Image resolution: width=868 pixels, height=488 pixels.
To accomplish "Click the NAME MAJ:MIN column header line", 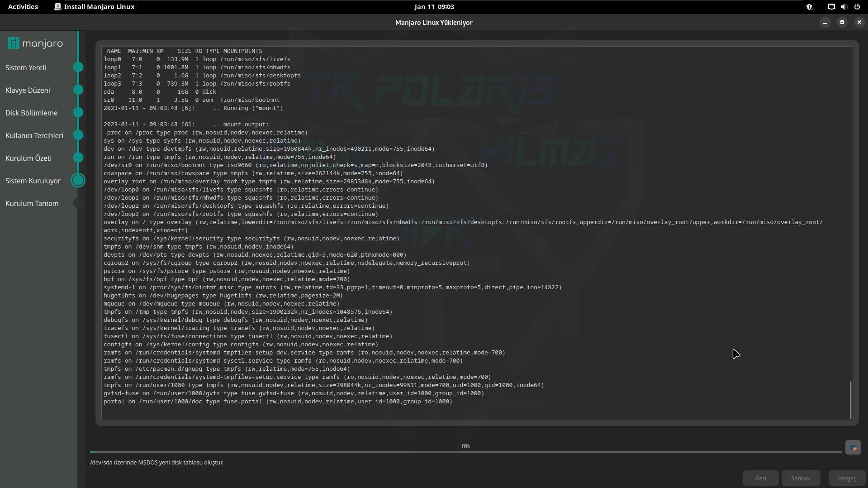I will coord(185,51).
